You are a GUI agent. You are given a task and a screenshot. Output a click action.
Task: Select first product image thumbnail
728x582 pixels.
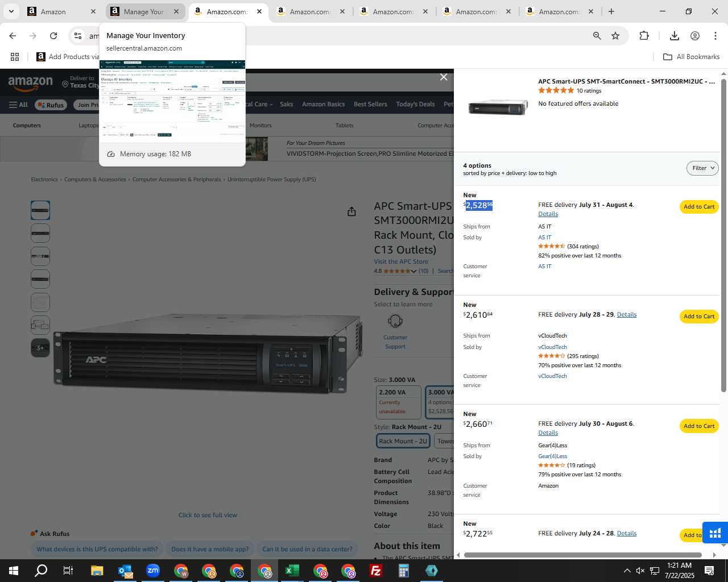pyautogui.click(x=40, y=210)
